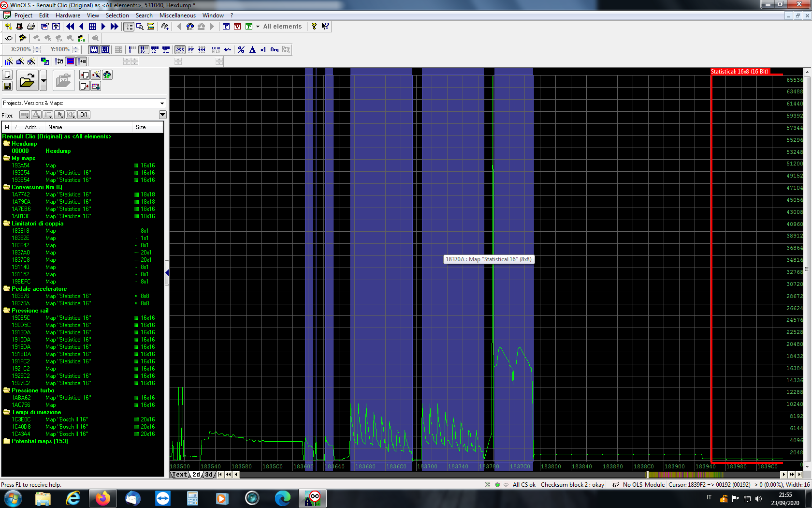The image size is (812, 508).
Task: Turn the map filter Off button
Action: pyautogui.click(x=84, y=115)
